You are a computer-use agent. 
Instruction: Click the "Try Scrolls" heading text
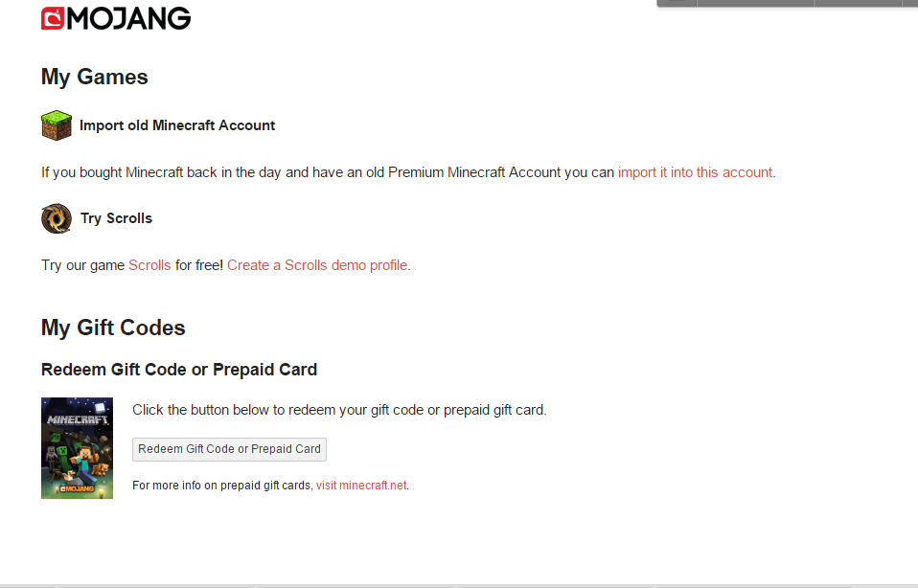[x=116, y=218]
